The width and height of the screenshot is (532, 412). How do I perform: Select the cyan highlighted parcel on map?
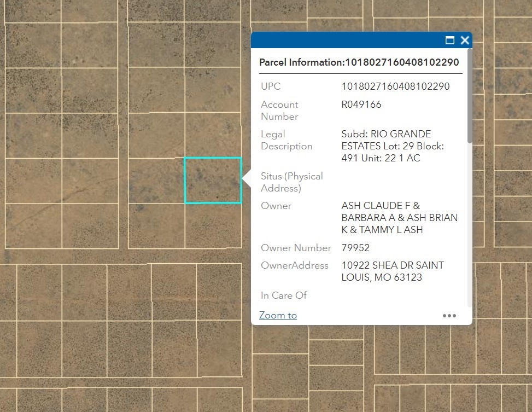(213, 181)
